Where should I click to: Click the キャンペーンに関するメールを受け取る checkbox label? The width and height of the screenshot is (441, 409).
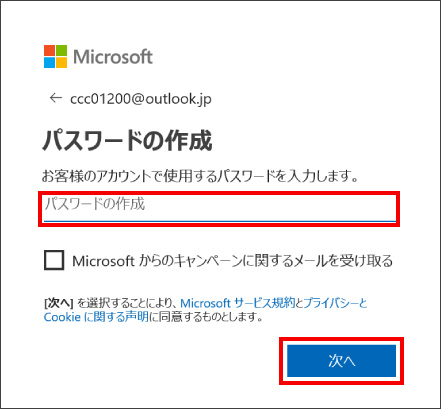click(x=233, y=261)
